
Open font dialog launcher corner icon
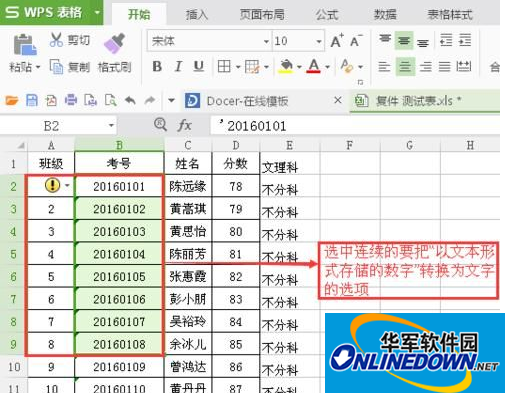(x=360, y=82)
